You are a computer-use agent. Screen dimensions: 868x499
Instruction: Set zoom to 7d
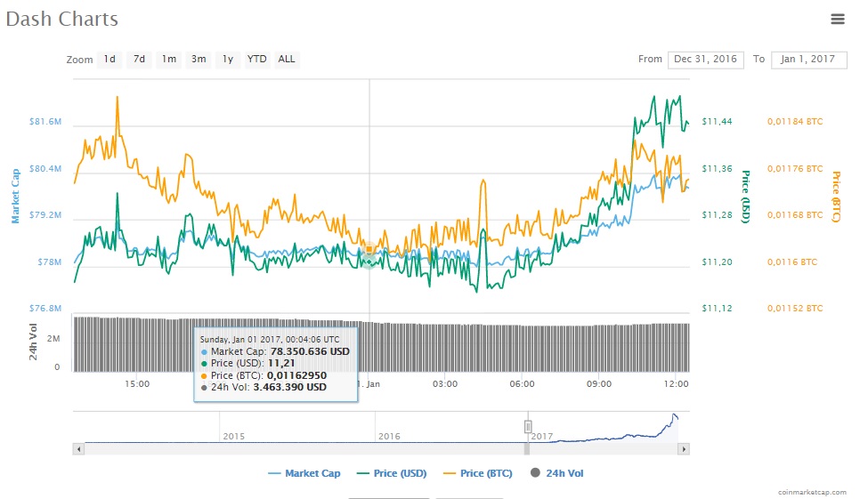click(x=139, y=60)
